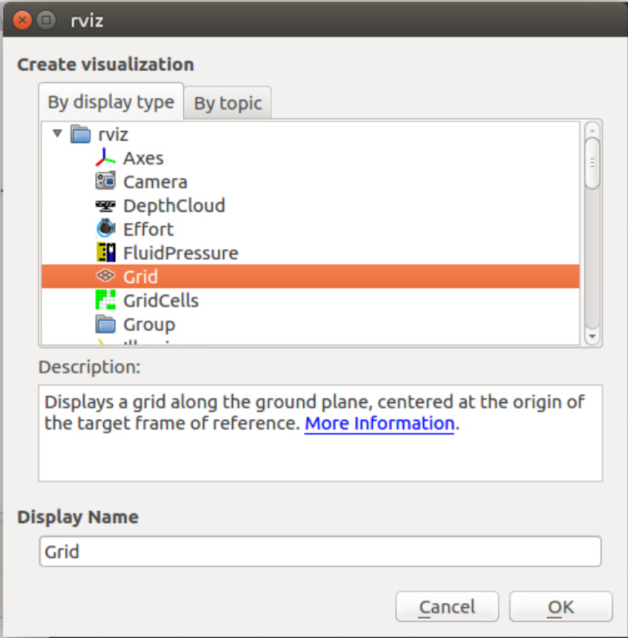The width and height of the screenshot is (628, 638).
Task: Click the scrollbar down arrow
Action: pos(592,336)
